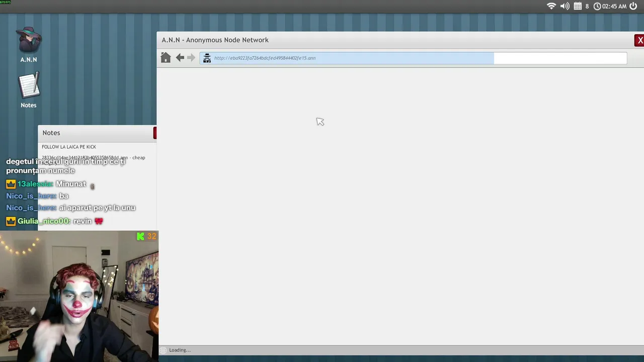Screen dimensions: 644x362
Task: Click the volume speaker icon
Action: [565, 6]
